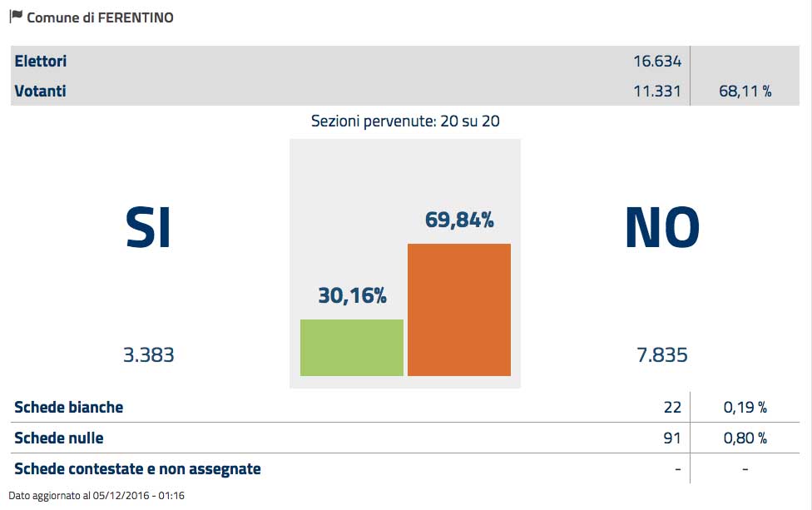
Task: Click the 68,11 % turnout value
Action: coord(745,92)
